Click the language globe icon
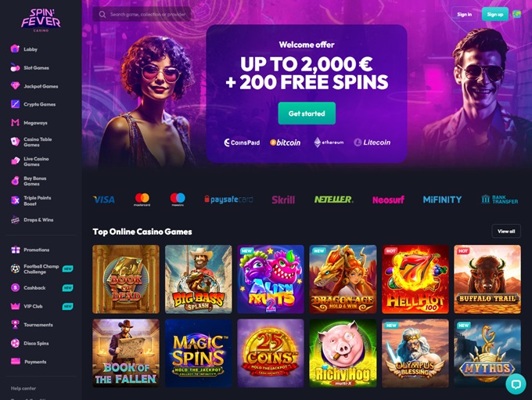The width and height of the screenshot is (532, 400). tap(516, 14)
